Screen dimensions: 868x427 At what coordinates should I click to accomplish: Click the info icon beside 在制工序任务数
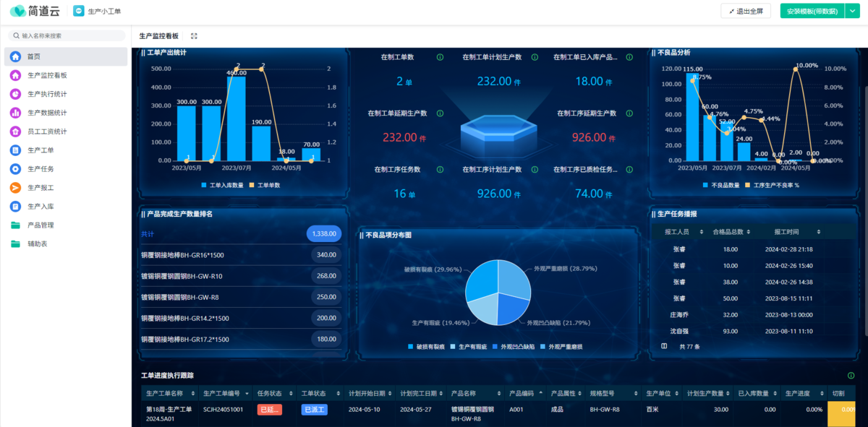point(440,170)
